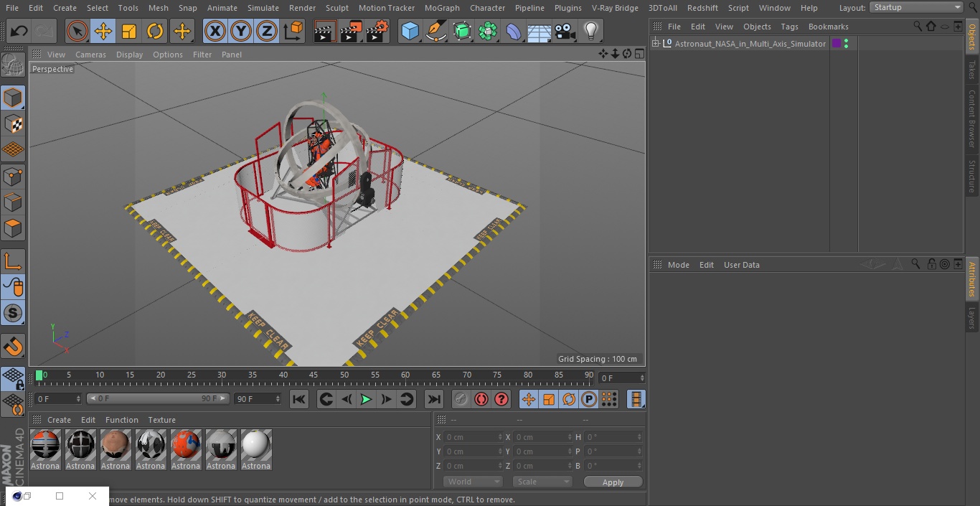Add a Deformer object icon
980x506 pixels.
pos(514,31)
